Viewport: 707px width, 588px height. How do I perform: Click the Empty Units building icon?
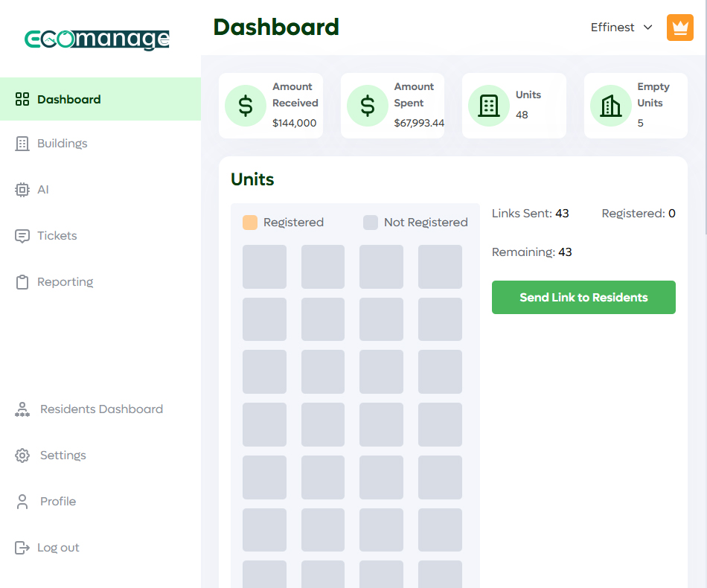pos(611,106)
